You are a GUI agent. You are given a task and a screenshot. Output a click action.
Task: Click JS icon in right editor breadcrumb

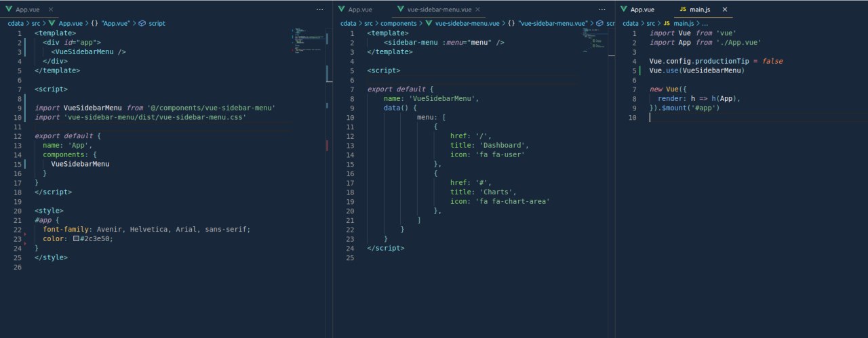(x=667, y=23)
